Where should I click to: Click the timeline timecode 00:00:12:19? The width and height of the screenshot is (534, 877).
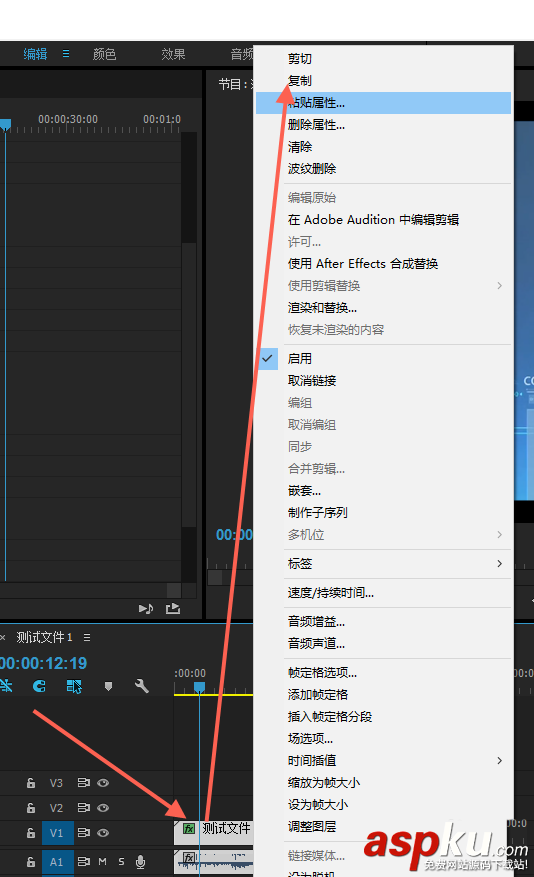tap(44, 663)
